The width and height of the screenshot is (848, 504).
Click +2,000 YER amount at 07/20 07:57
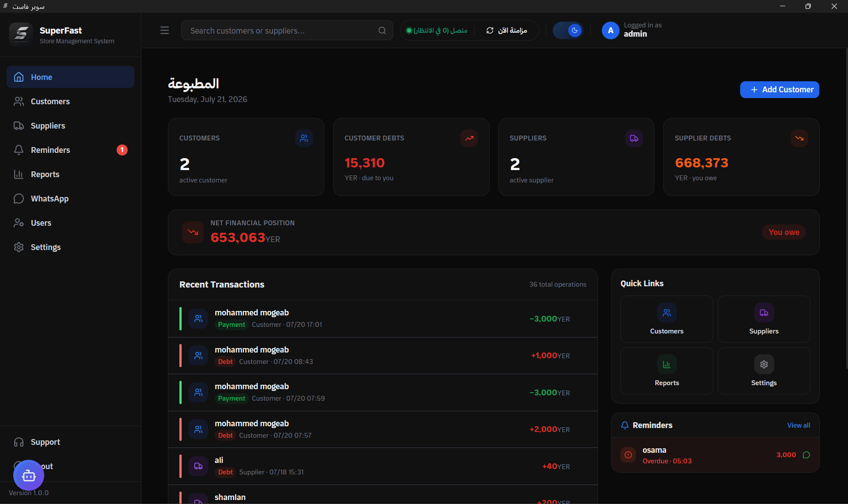click(550, 429)
